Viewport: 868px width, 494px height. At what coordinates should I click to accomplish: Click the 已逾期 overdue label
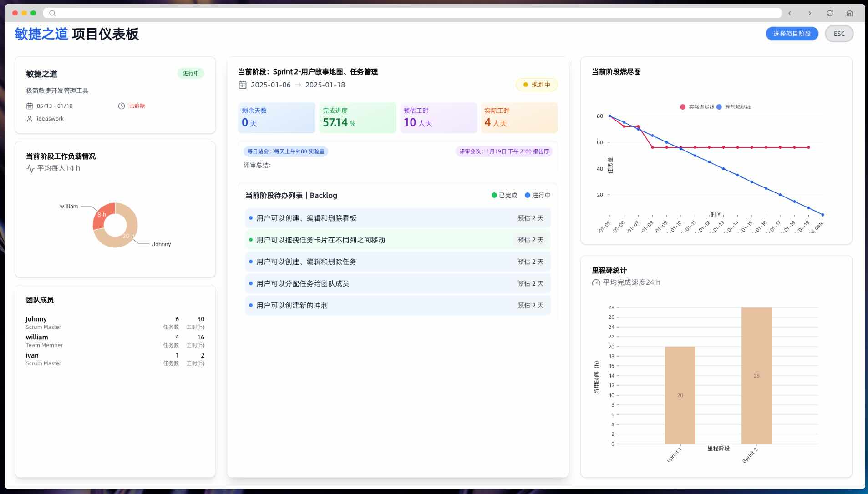pos(137,106)
